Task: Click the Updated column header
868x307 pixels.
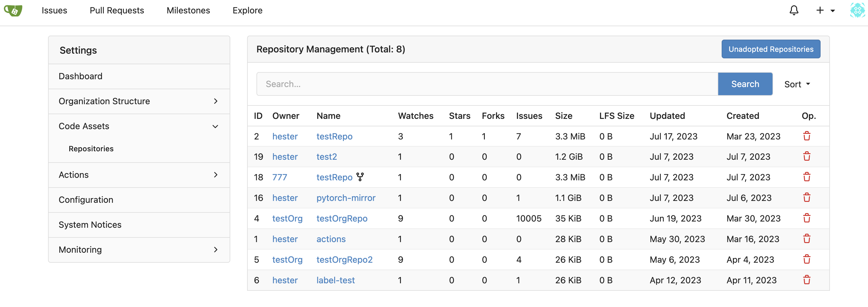Action: [667, 116]
